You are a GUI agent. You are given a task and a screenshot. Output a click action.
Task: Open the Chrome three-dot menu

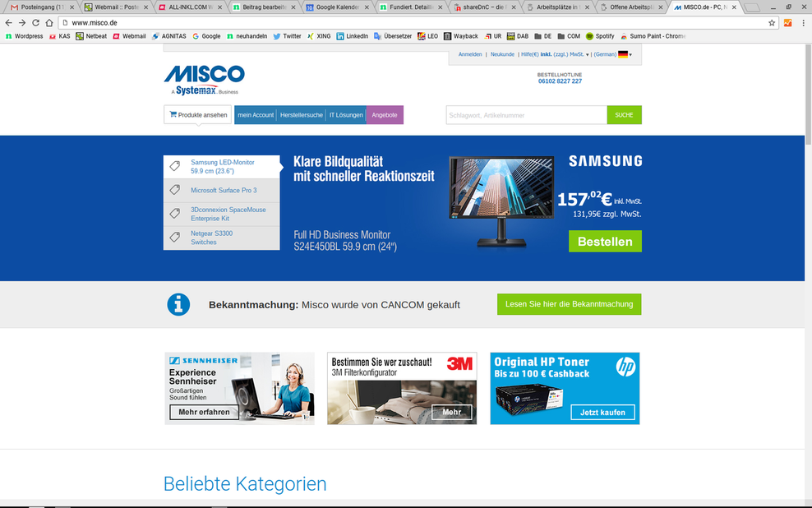[803, 23]
